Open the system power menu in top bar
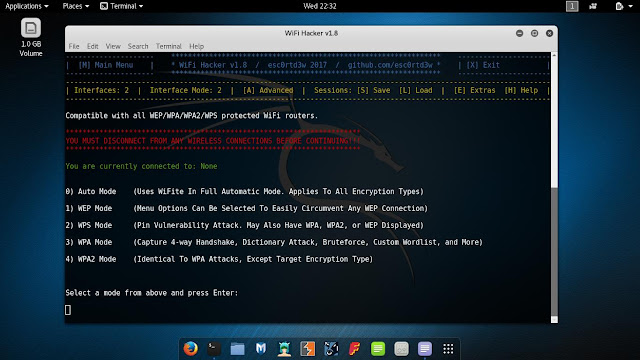Image resolution: width=640 pixels, height=360 pixels. [624, 6]
